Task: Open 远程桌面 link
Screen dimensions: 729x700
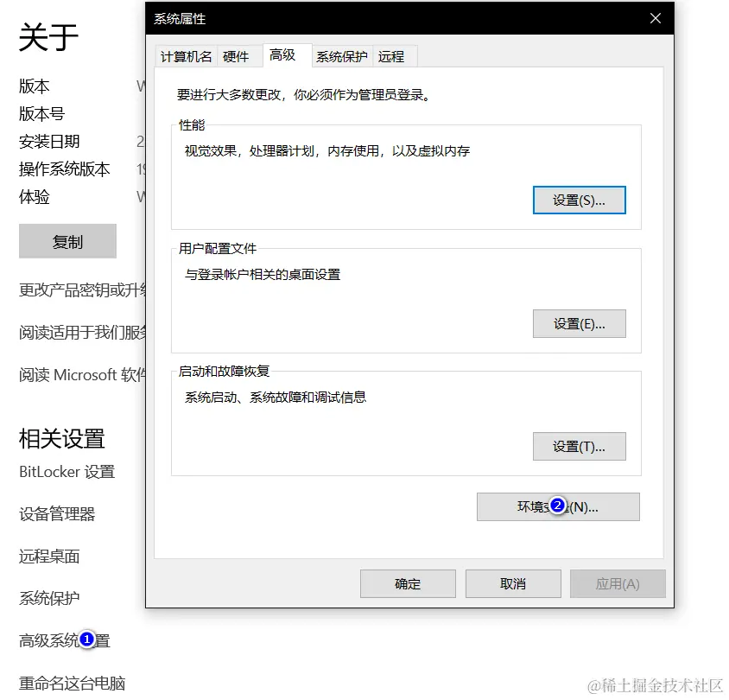Action: [x=49, y=557]
